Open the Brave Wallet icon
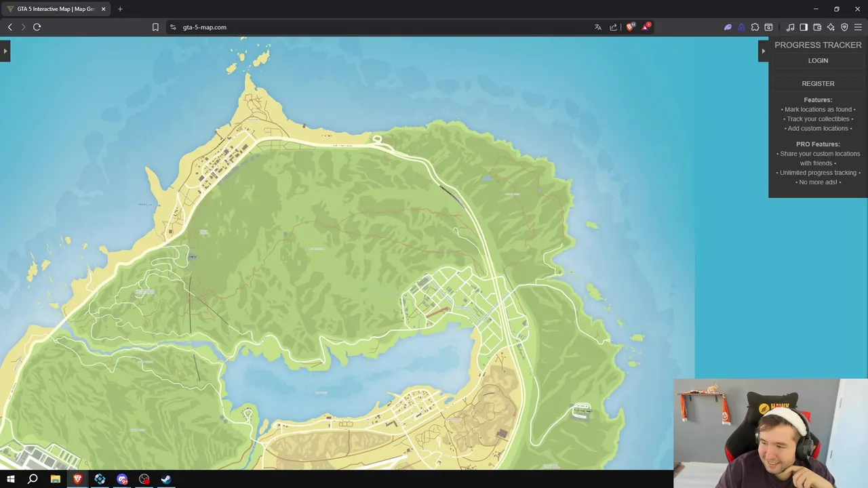868x488 pixels. tap(817, 27)
